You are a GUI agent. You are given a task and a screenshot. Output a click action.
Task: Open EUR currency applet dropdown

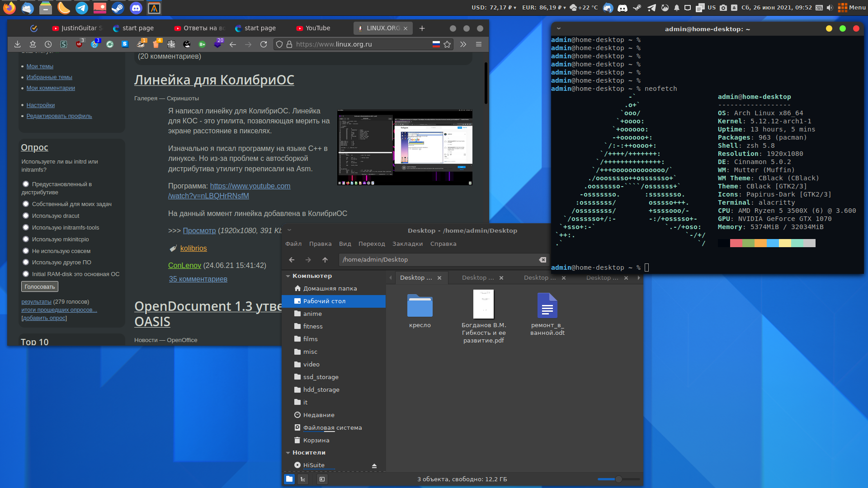pos(544,8)
